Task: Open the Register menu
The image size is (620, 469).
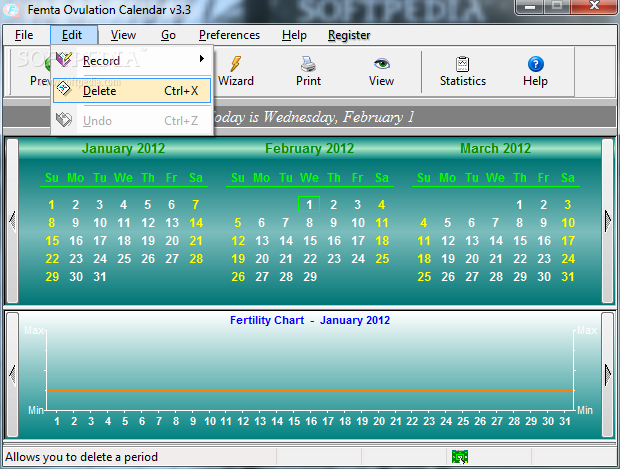Action: pos(349,35)
